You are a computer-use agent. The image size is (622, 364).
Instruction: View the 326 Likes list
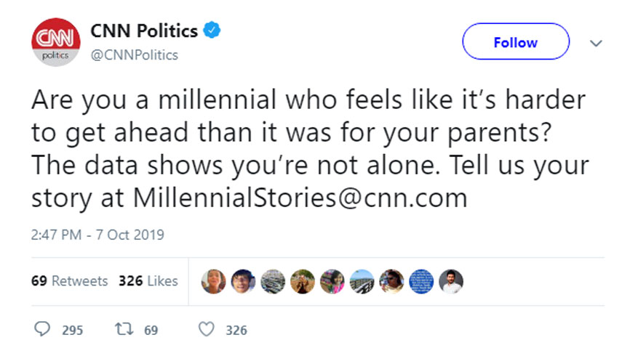point(148,281)
